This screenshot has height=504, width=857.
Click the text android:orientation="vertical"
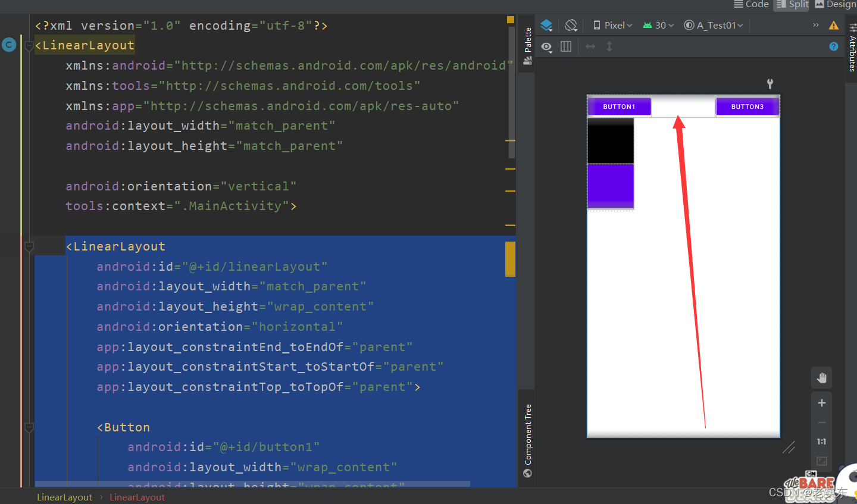click(x=181, y=186)
